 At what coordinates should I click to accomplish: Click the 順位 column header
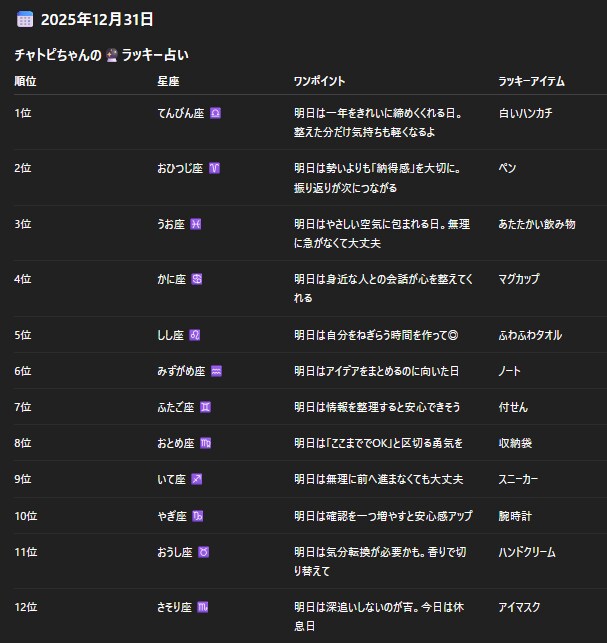point(25,80)
